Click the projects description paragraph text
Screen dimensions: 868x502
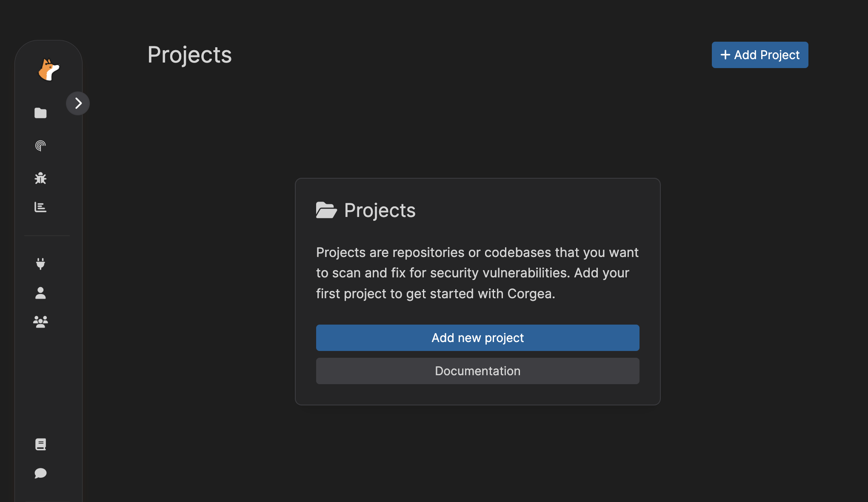click(x=477, y=273)
